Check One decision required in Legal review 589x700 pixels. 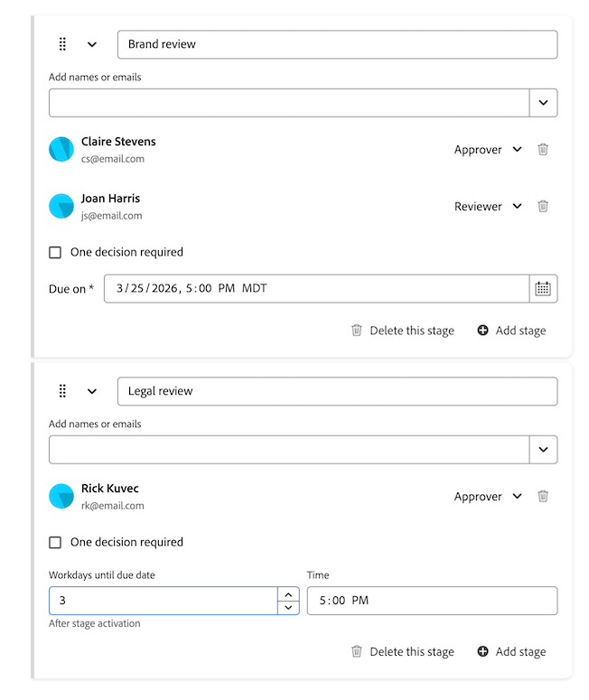[x=55, y=543]
